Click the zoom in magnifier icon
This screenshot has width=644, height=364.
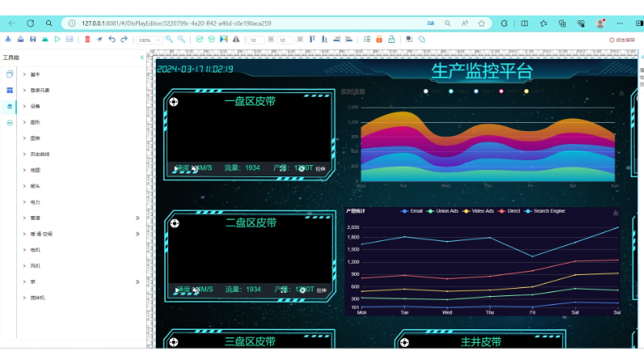[x=169, y=39]
